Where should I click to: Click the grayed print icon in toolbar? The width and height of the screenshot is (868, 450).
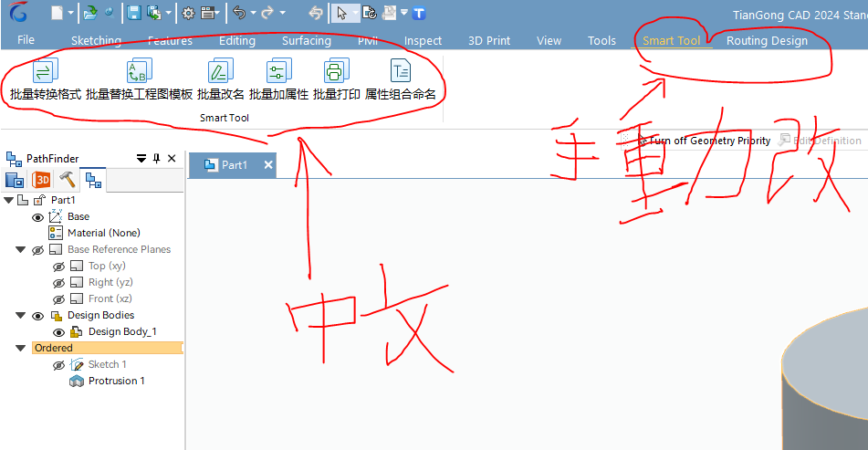tap(390, 14)
